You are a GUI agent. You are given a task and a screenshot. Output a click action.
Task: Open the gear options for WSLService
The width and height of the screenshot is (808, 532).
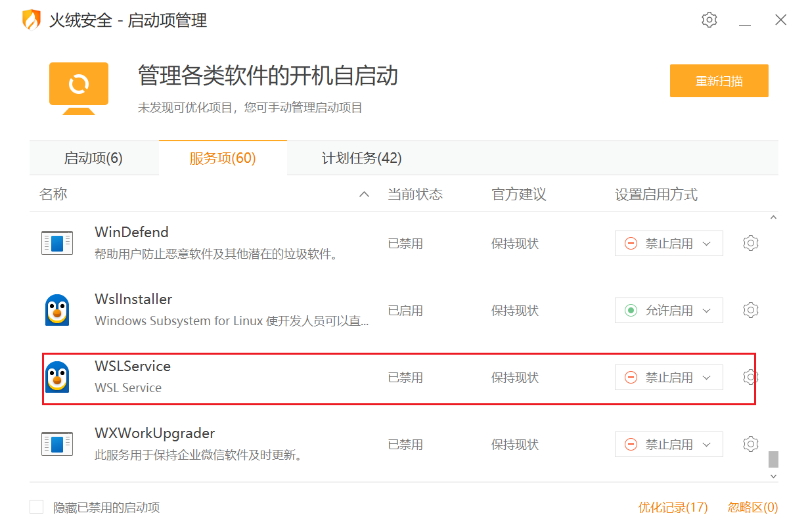pos(751,377)
